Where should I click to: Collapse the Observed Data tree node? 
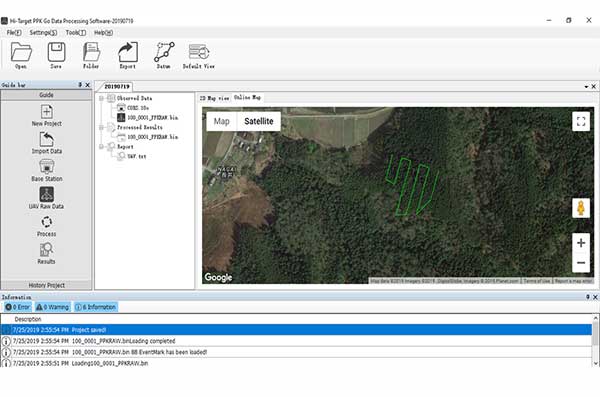click(101, 98)
